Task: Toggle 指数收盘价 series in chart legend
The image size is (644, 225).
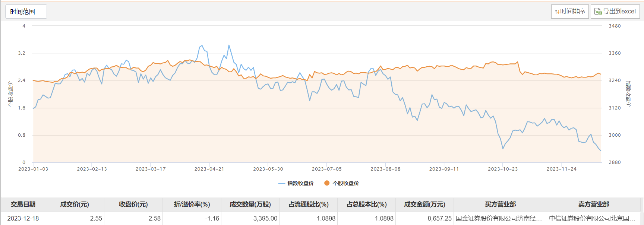Action: [x=296, y=183]
